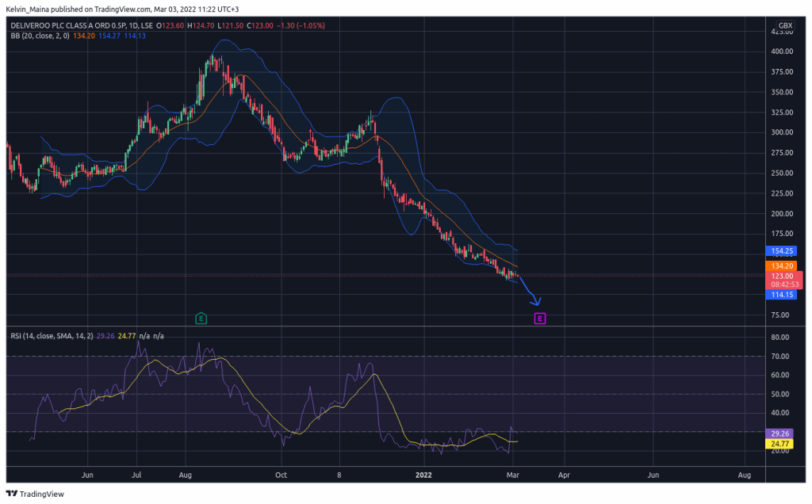The width and height of the screenshot is (812, 504).
Task: Click the blue 114.15 lower band price tag
Action: [x=782, y=295]
